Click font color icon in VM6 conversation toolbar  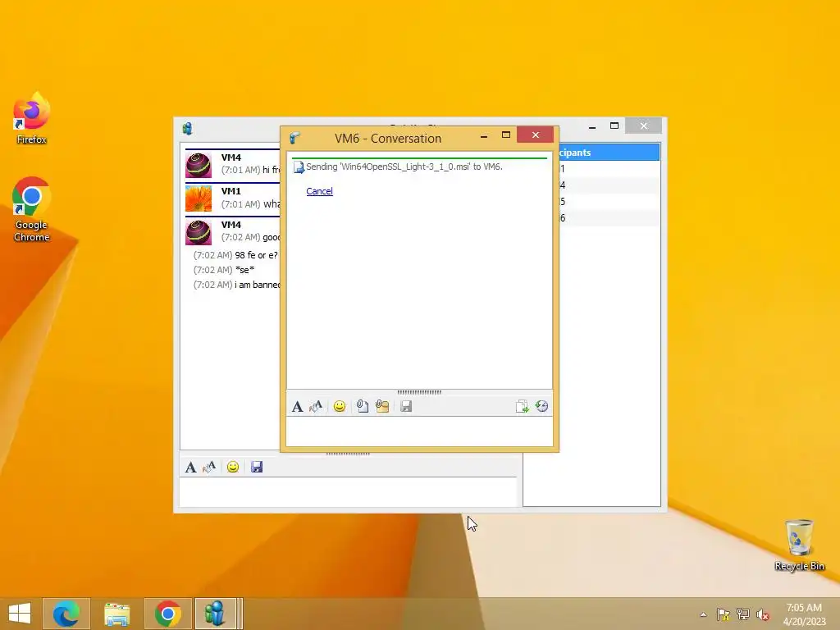(x=316, y=407)
